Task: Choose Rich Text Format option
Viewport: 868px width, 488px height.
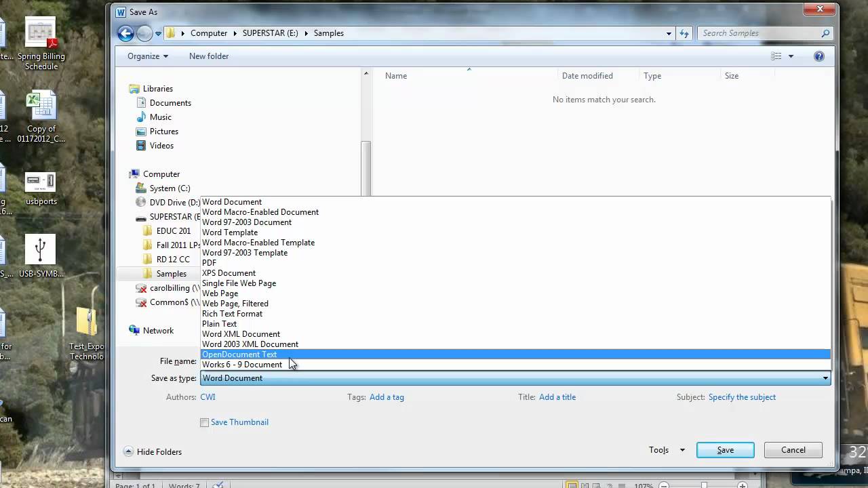Action: [x=515, y=314]
